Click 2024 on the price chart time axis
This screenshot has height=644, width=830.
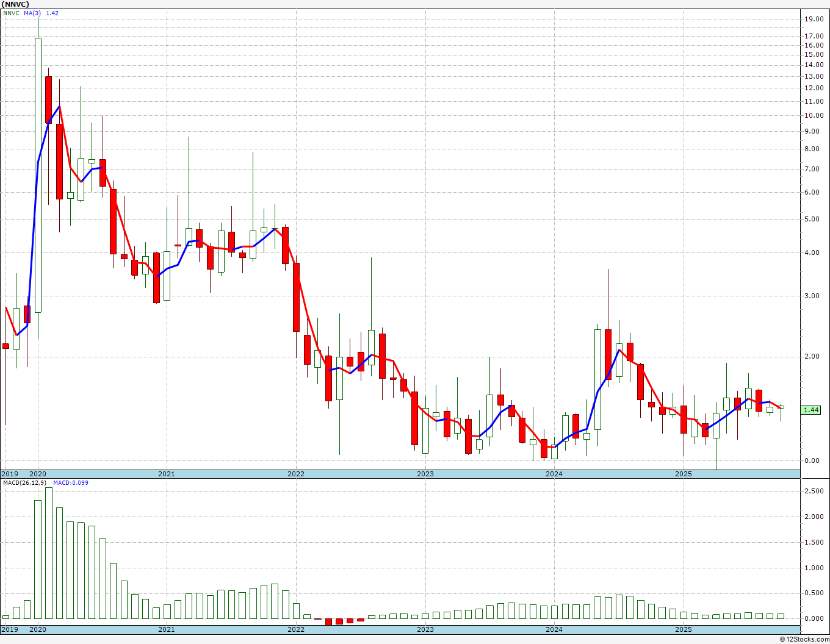(554, 474)
